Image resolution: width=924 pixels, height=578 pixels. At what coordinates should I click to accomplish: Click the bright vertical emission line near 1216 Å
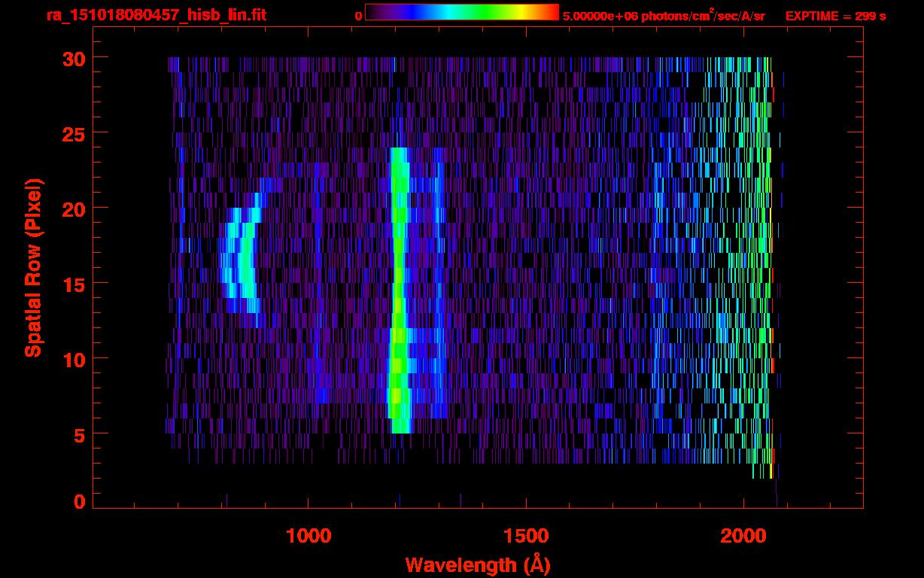399,291
